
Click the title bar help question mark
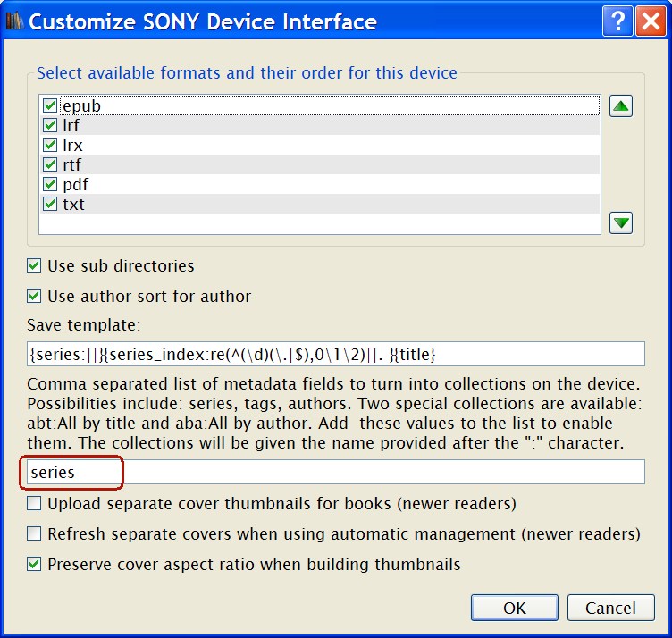point(616,21)
